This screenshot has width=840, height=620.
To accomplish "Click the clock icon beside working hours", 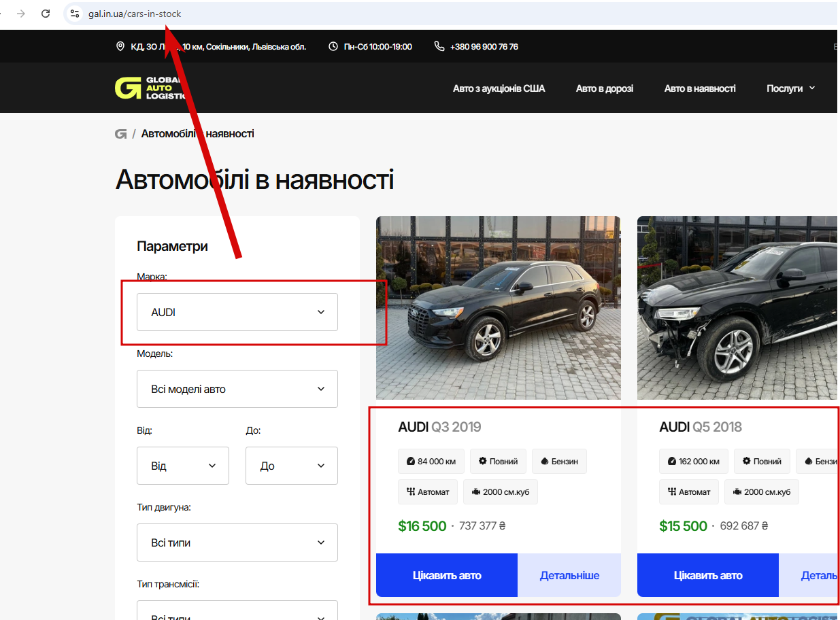I will coord(333,47).
